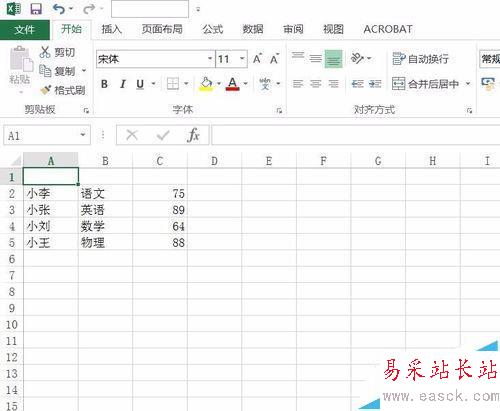Screen dimensions: 500x411
Task: Click the red font color A icon
Action: (232, 84)
